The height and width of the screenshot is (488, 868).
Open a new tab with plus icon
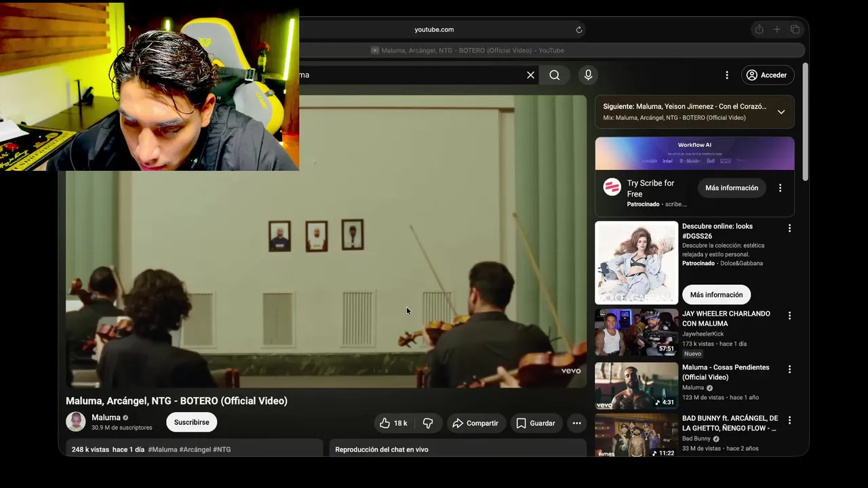pos(777,30)
